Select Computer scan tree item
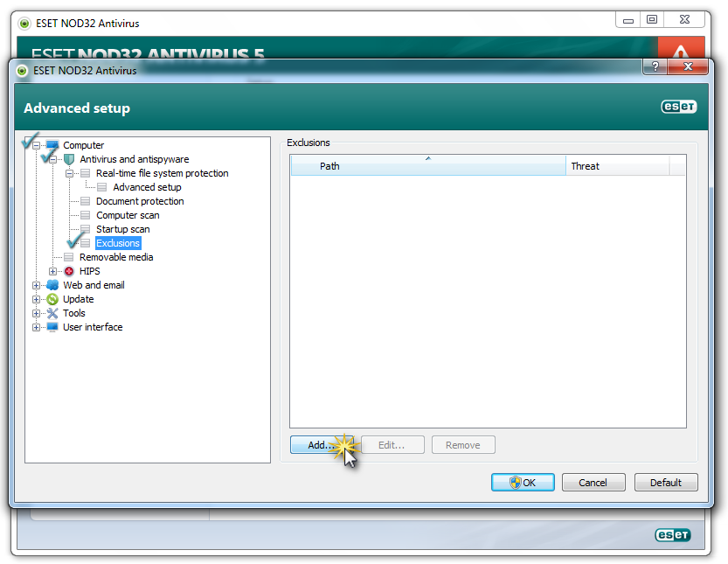The height and width of the screenshot is (564, 728). point(128,215)
